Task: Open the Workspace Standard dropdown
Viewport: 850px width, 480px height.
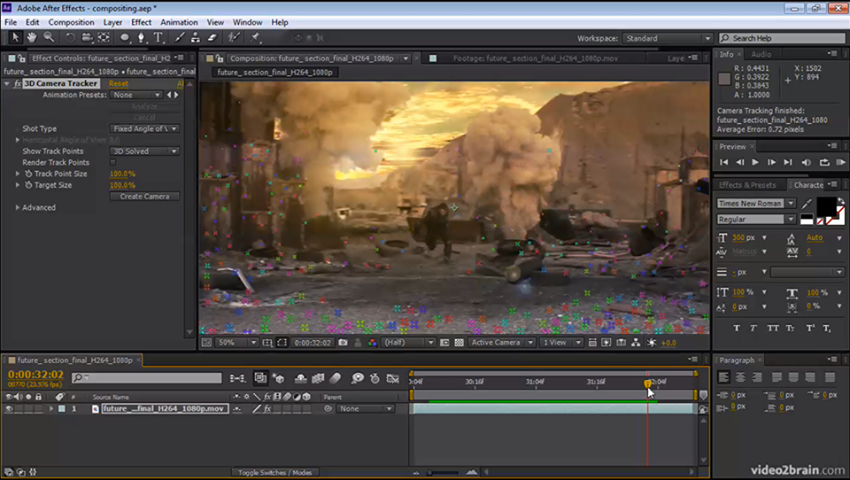Action: pos(667,39)
